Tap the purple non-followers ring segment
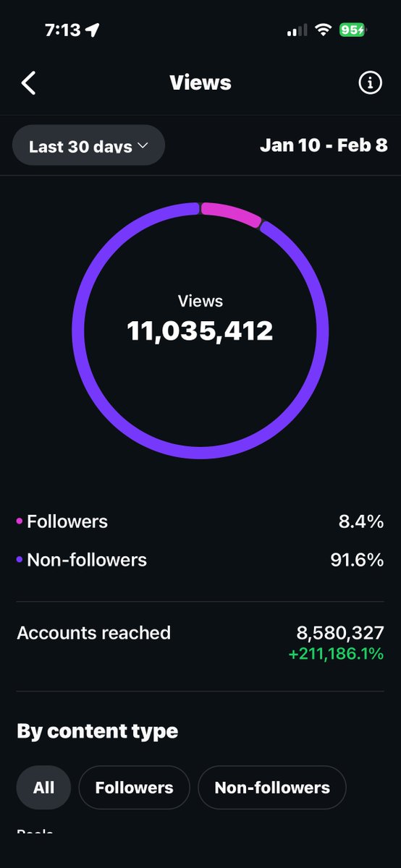 (x=200, y=452)
